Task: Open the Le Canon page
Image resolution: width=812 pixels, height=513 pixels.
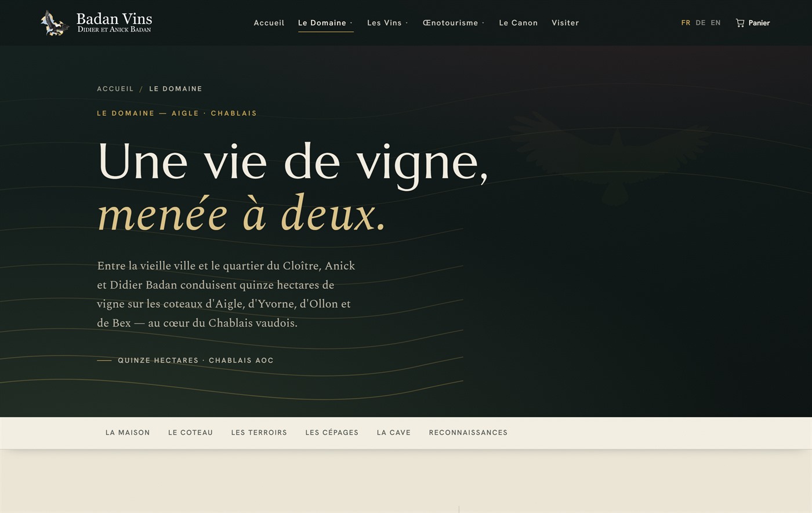Action: 519,23
